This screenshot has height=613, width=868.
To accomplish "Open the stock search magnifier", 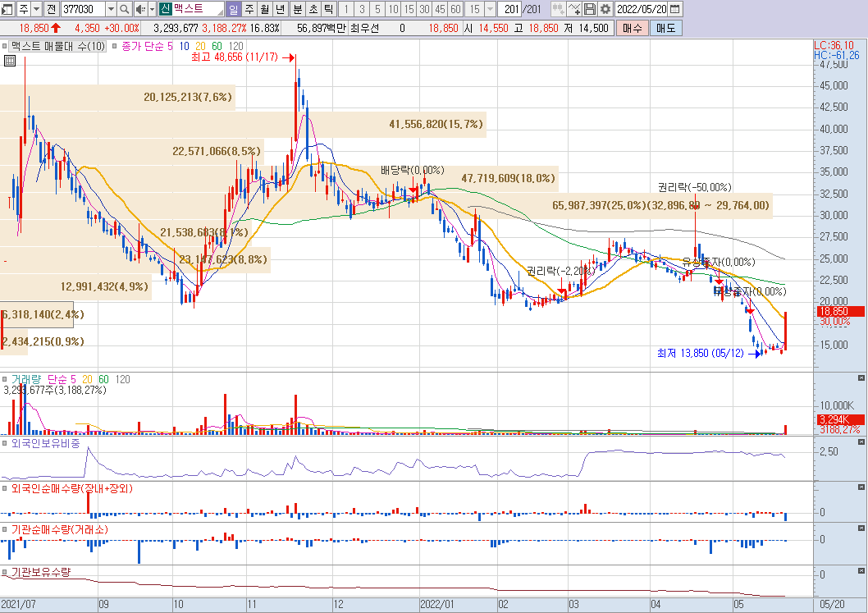I will pyautogui.click(x=125, y=9).
